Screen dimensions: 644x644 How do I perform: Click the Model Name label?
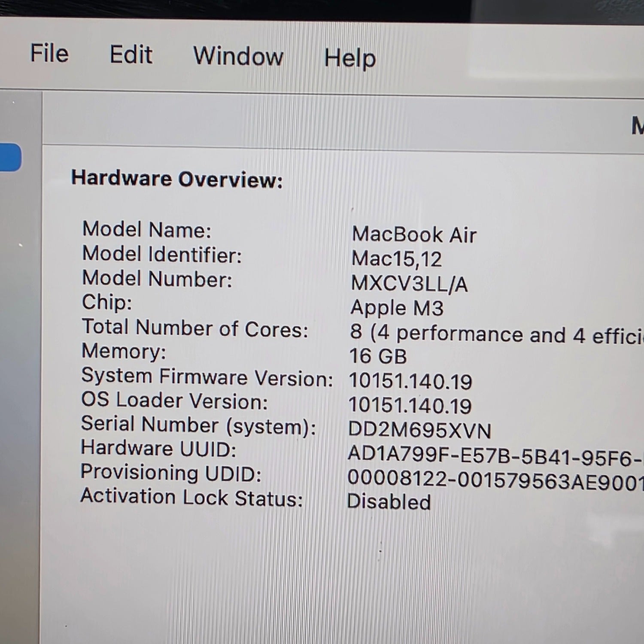[x=146, y=230]
